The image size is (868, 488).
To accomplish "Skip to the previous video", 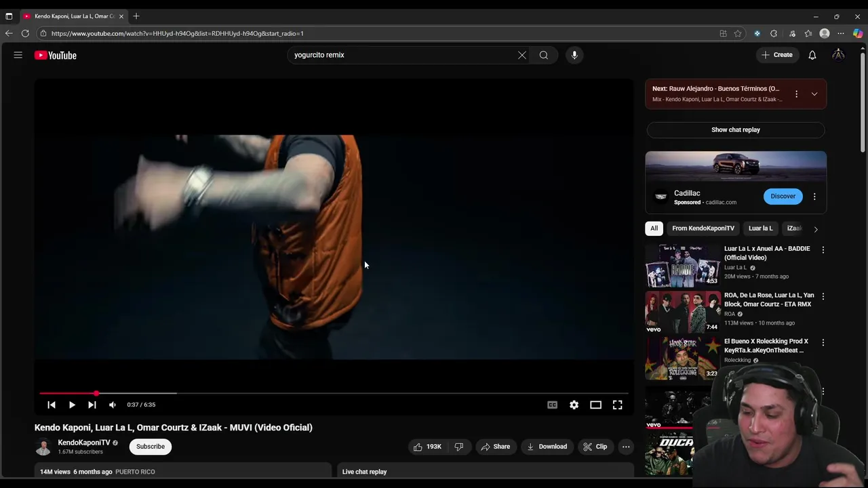I will click(x=52, y=405).
